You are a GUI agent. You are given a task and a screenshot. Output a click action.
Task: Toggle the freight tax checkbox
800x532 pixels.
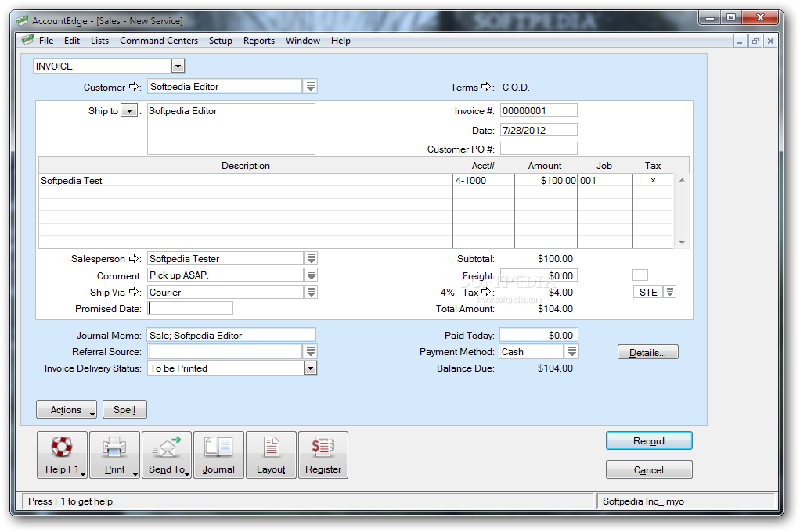click(x=640, y=275)
